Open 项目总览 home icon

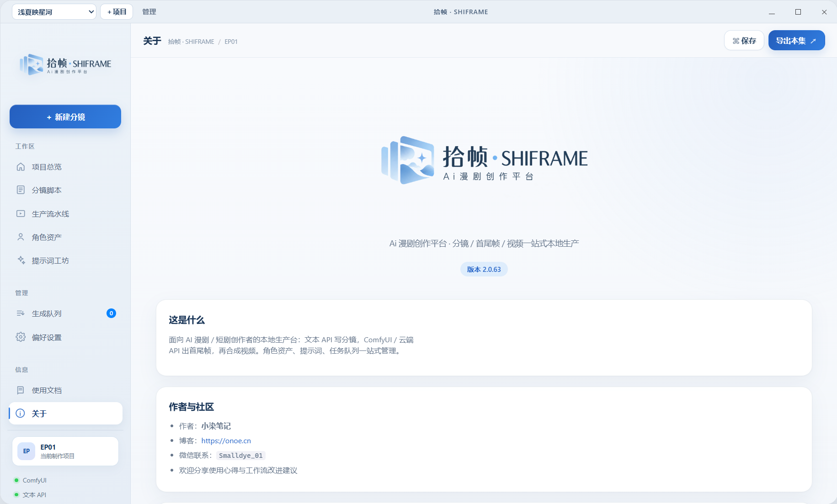pyautogui.click(x=21, y=167)
